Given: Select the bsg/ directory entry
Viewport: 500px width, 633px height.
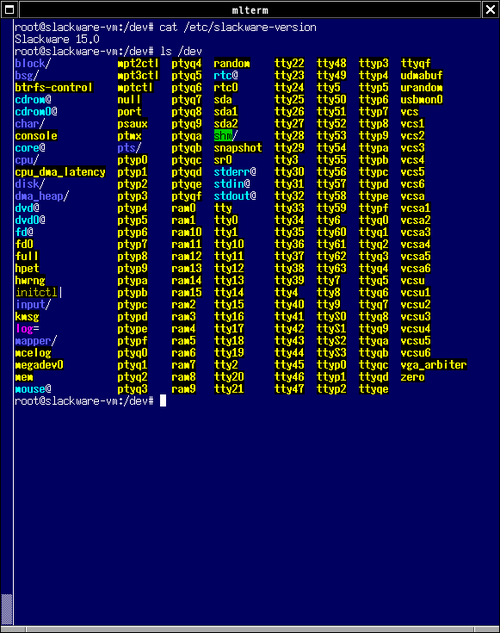Looking at the screenshot, I should coord(27,75).
